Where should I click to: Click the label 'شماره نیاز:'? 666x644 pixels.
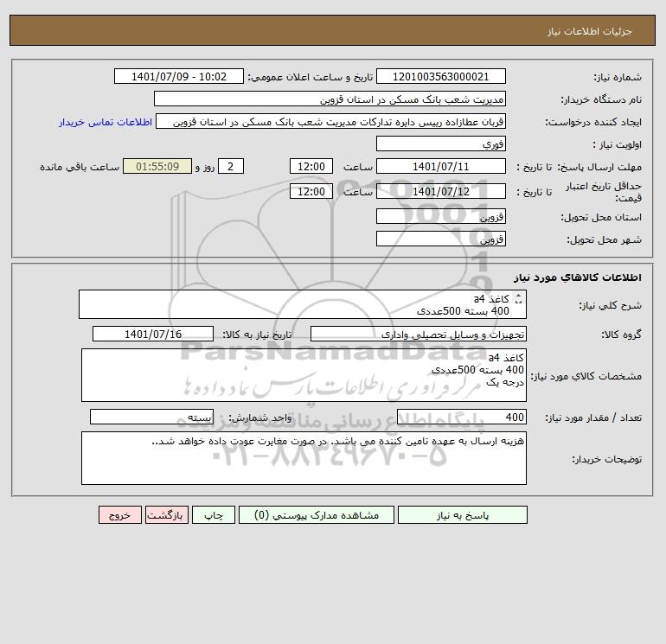618,77
